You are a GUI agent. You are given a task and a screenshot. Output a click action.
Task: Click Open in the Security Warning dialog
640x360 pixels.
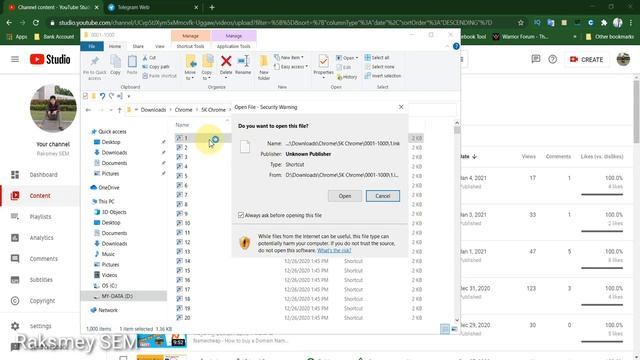pos(344,196)
